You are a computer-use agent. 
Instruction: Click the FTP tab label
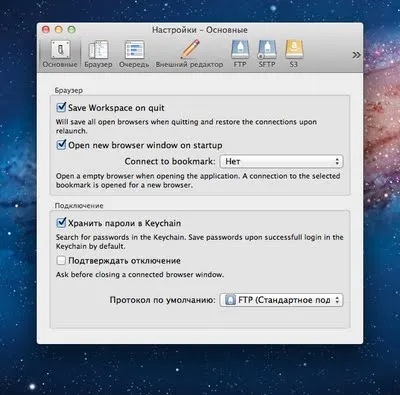[240, 64]
